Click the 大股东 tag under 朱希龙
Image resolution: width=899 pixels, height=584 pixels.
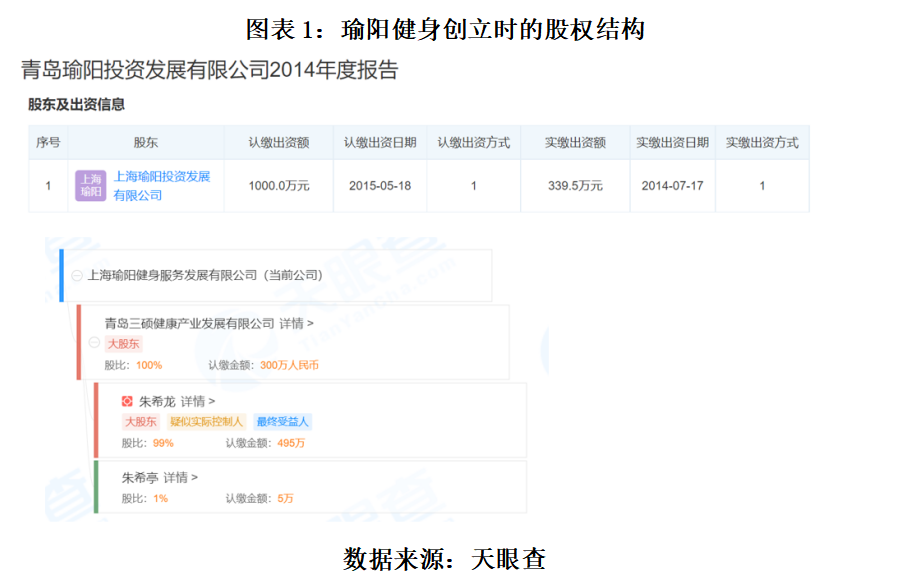(x=140, y=422)
